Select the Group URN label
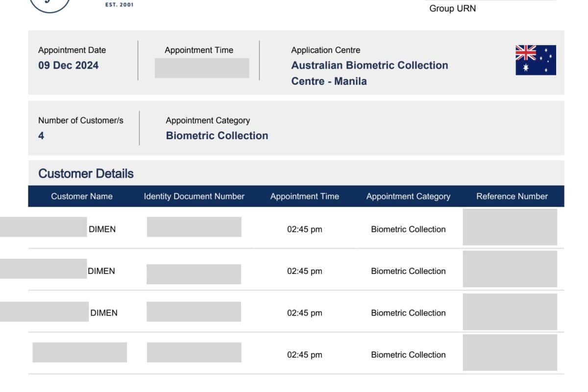 [x=452, y=8]
